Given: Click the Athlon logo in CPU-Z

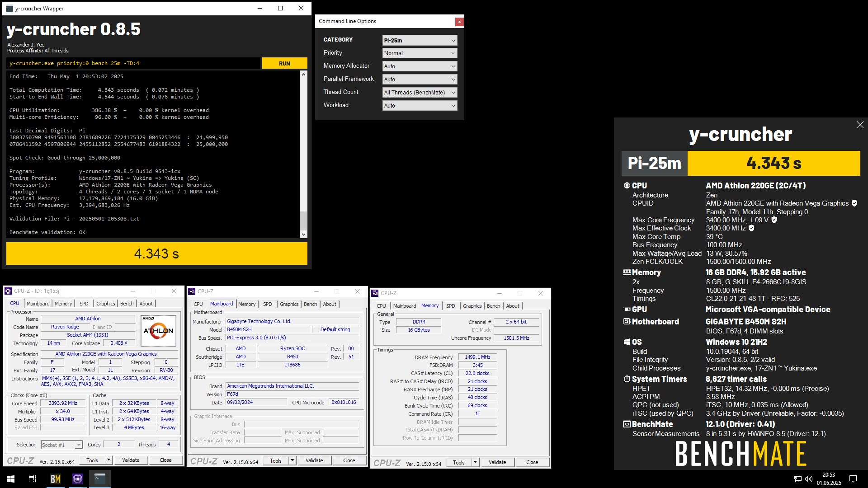Looking at the screenshot, I should 158,330.
